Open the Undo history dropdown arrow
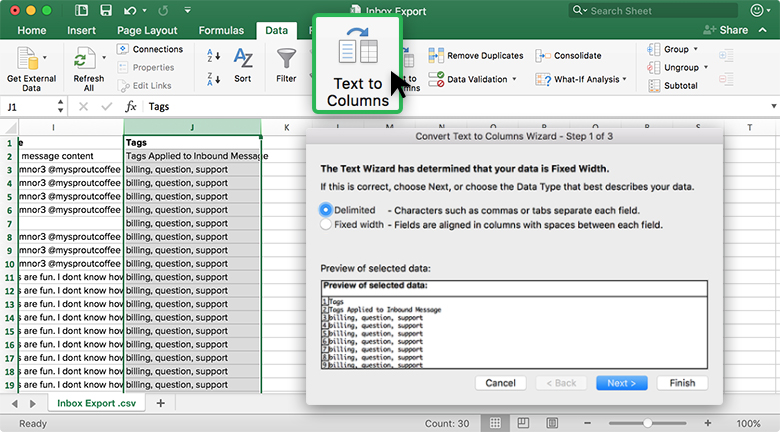Screen dimensions: 780x432 click(x=144, y=10)
